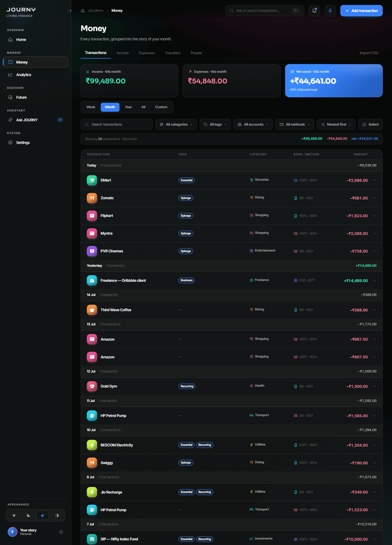The width and height of the screenshot is (392, 545).
Task: Click the Flipkart shopping bag icon
Action: 92,216
